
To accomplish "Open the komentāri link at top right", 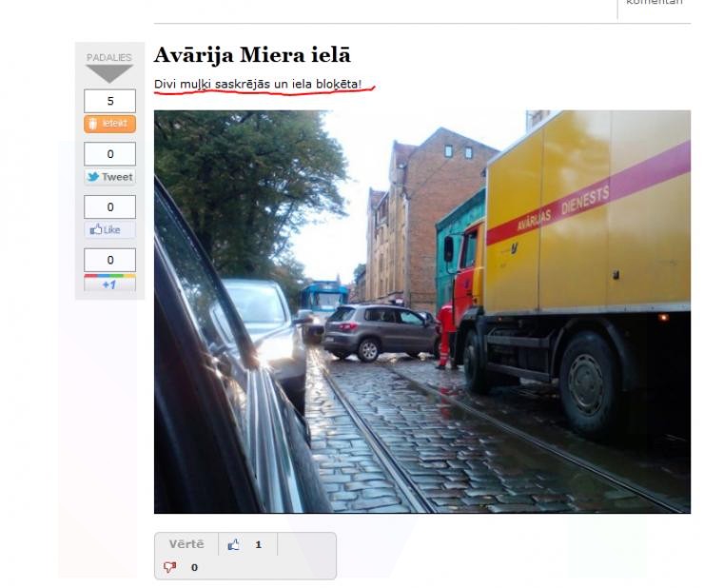I will (655, 3).
